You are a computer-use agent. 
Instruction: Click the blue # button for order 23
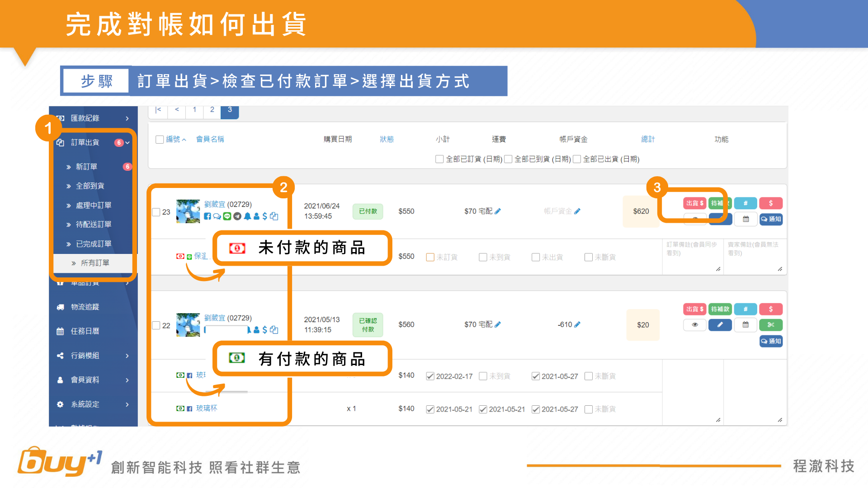coord(745,203)
